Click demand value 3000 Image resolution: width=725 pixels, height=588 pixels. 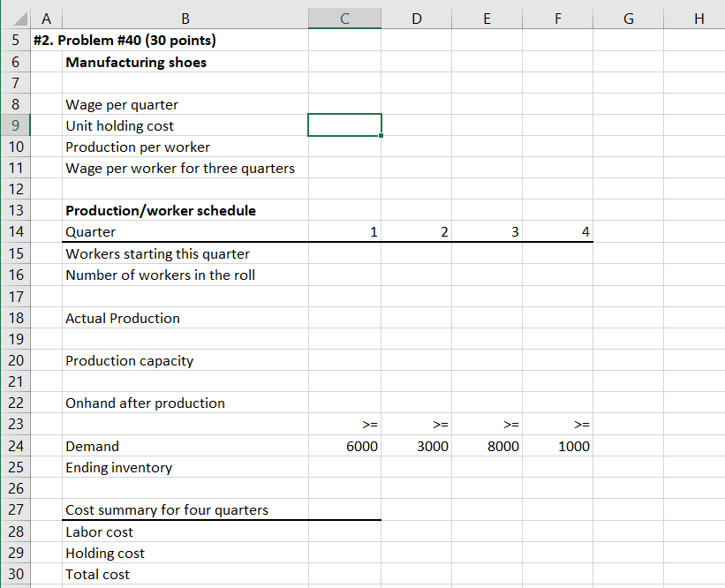pos(417,446)
